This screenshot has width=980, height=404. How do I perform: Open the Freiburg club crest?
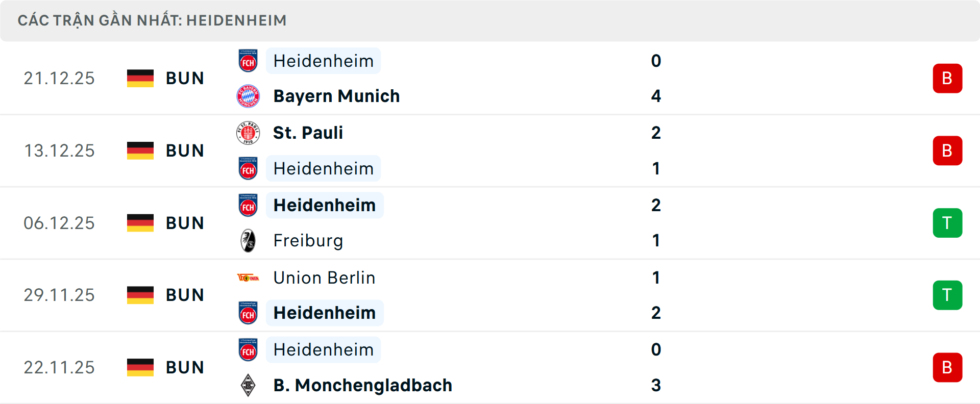(x=248, y=240)
